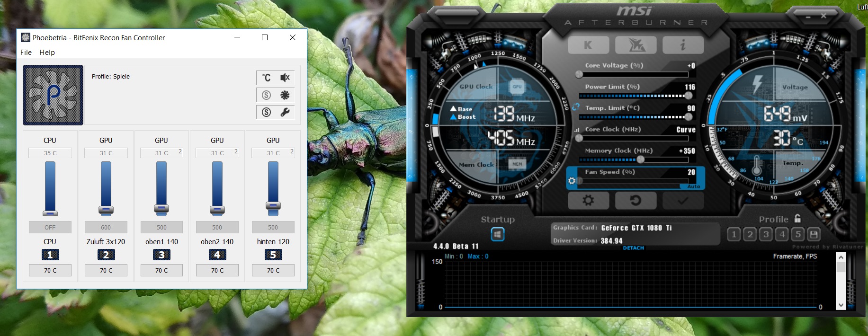This screenshot has height=336, width=868.
Task: Toggle Apply at Windows startup icon
Action: click(497, 234)
